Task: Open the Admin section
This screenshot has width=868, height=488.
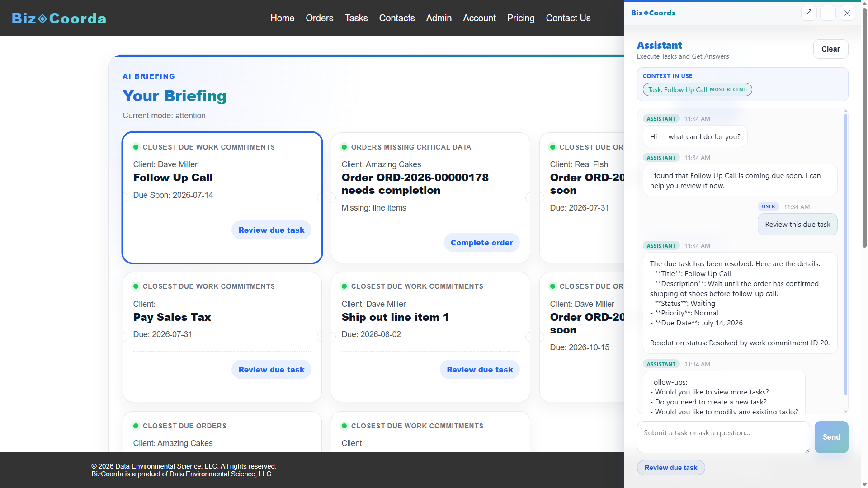Action: coord(439,18)
